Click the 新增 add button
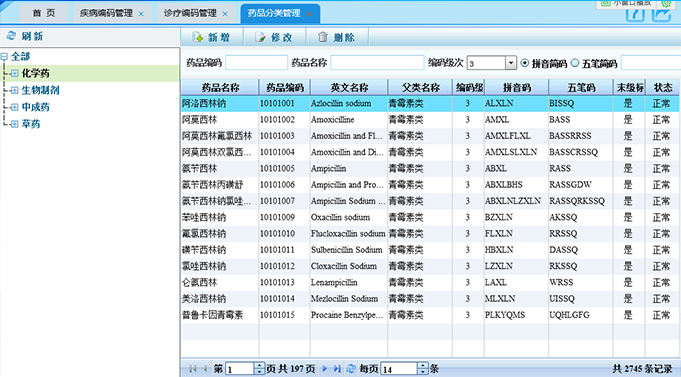This screenshot has width=681, height=377. pos(212,37)
